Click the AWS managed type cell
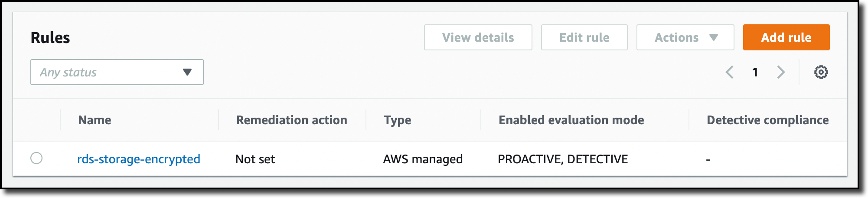 click(x=423, y=159)
